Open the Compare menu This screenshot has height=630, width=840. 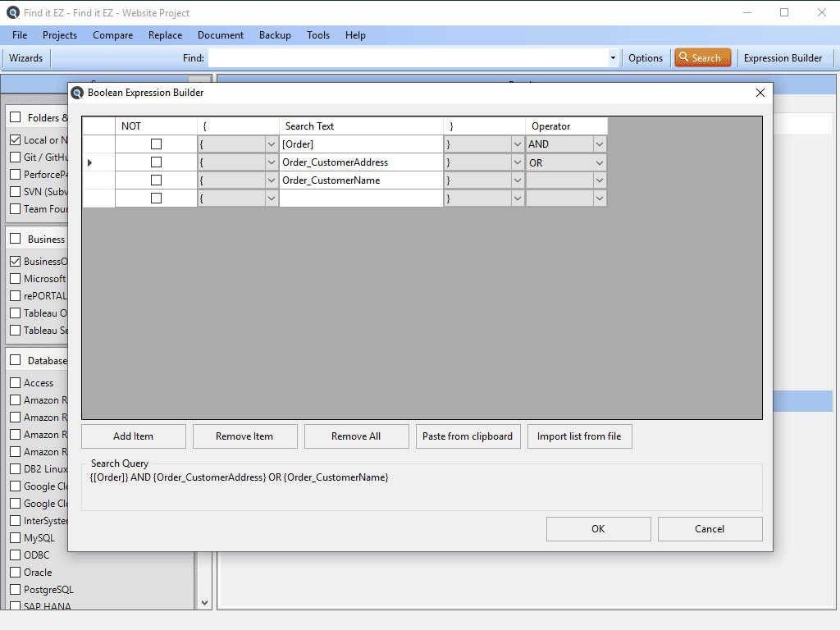pos(112,35)
